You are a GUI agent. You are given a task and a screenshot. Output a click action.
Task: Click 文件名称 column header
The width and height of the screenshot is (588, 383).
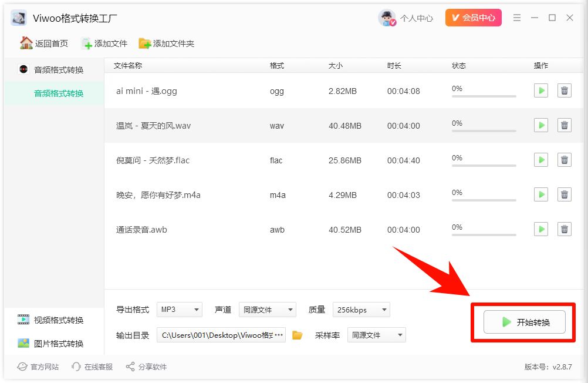128,66
